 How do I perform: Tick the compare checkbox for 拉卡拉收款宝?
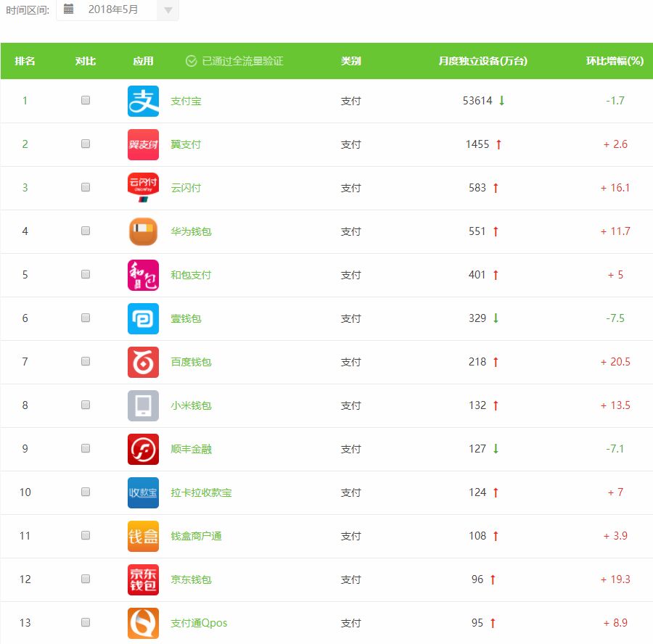tap(86, 492)
